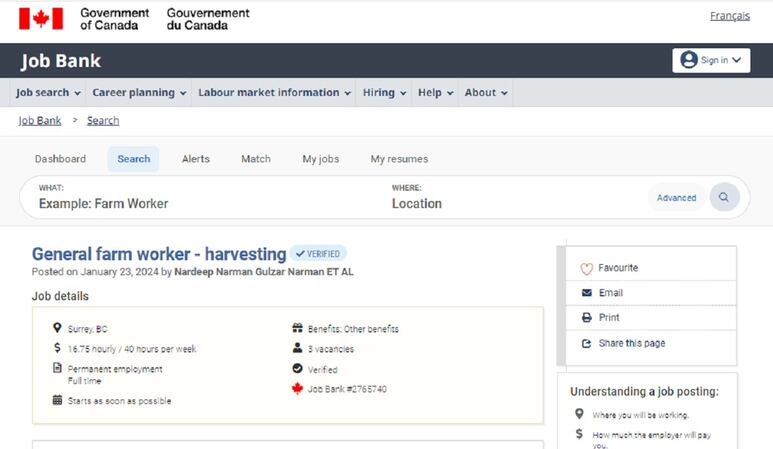Click the Email link text
The width and height of the screenshot is (773, 449).
coord(611,293)
